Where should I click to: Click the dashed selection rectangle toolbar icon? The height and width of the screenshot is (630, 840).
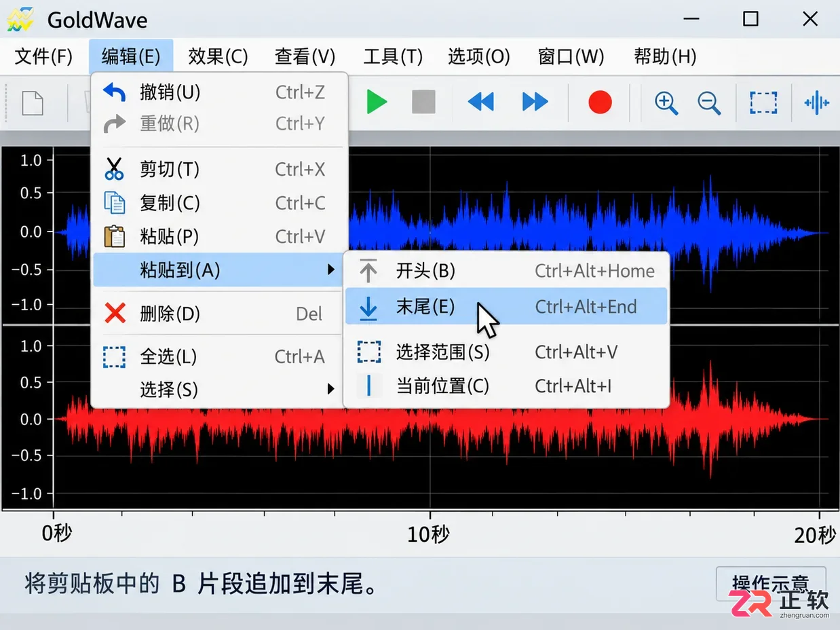tap(763, 103)
